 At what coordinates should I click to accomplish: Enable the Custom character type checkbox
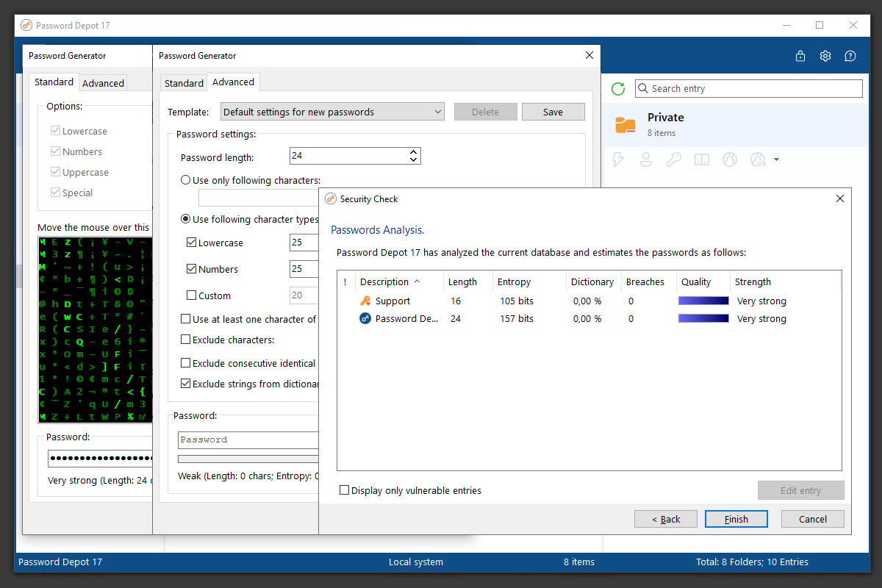pyautogui.click(x=191, y=295)
